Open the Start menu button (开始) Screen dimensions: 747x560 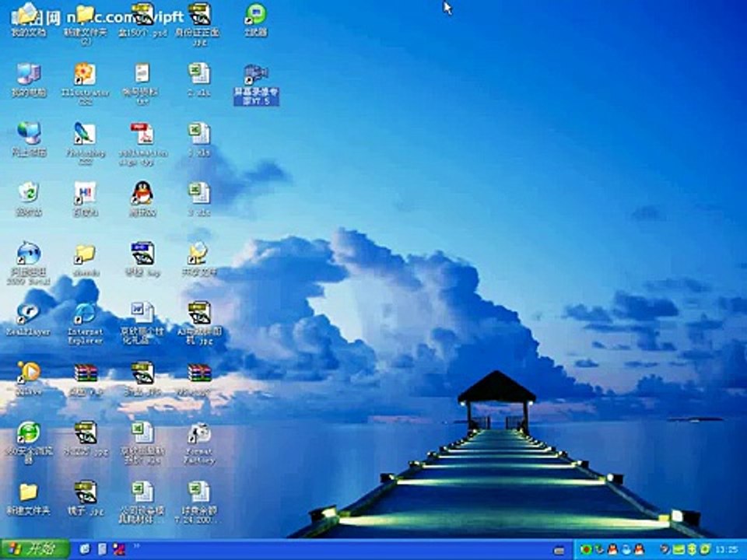35,549
